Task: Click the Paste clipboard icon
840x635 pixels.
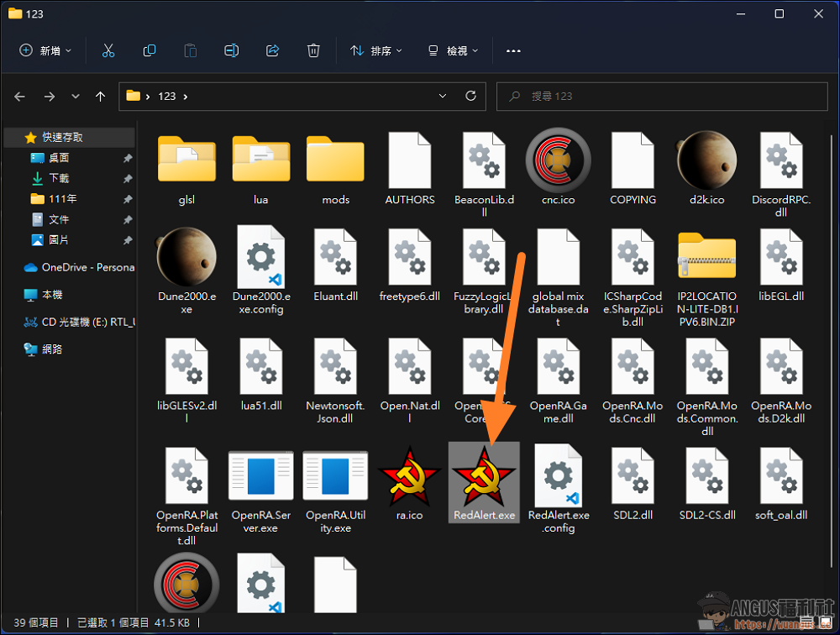Action: (x=190, y=51)
